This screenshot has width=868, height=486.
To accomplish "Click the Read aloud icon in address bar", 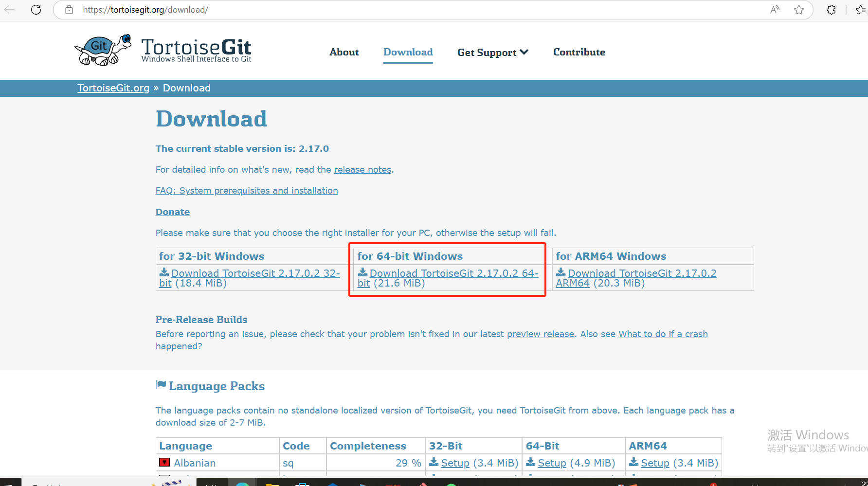I will pos(775,10).
